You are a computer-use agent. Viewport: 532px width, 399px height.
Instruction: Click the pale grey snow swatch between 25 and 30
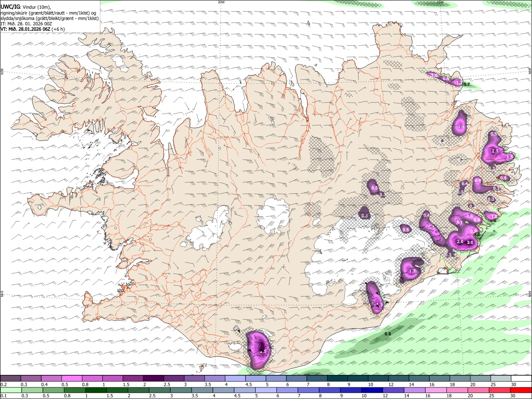[500, 378]
